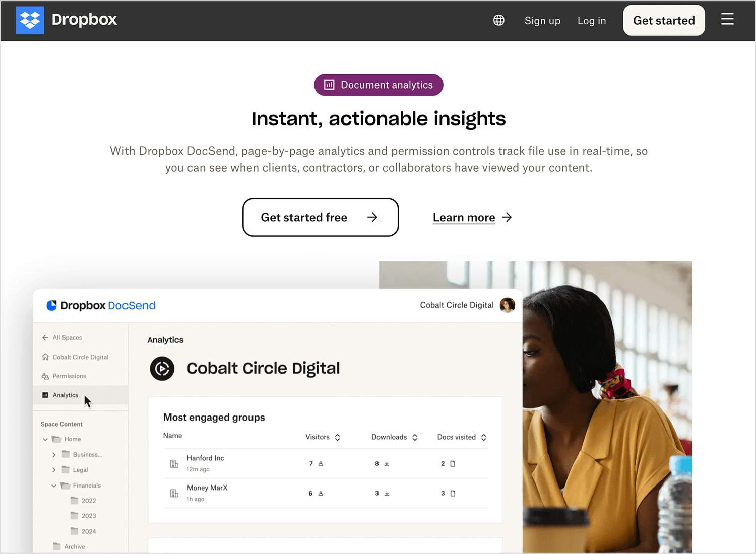Viewport: 756px width, 554px height.
Task: Collapse the Home folder tree
Action: (45, 439)
